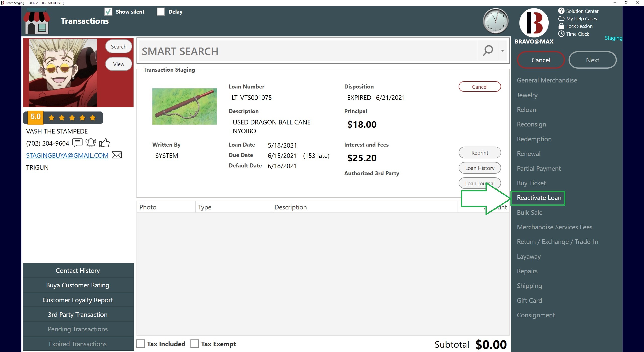
Task: Click the analog clock icon
Action: point(496,21)
